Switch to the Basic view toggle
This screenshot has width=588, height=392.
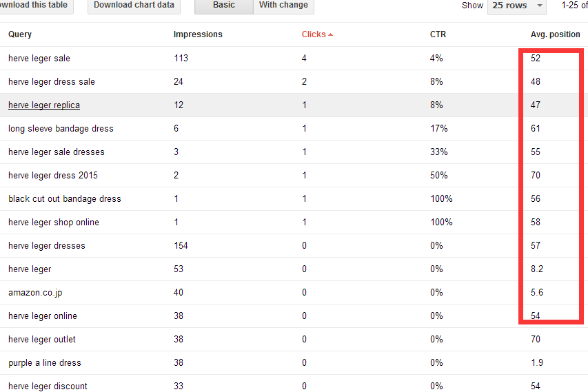point(223,6)
